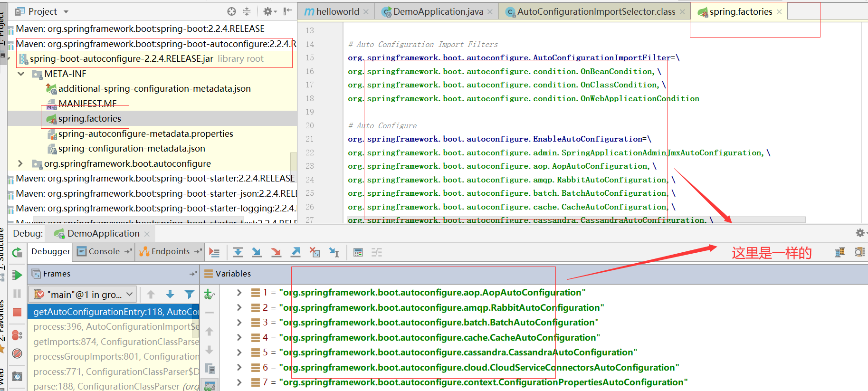Select MANIFEST.MF file
This screenshot has height=391, width=868.
pyautogui.click(x=87, y=103)
